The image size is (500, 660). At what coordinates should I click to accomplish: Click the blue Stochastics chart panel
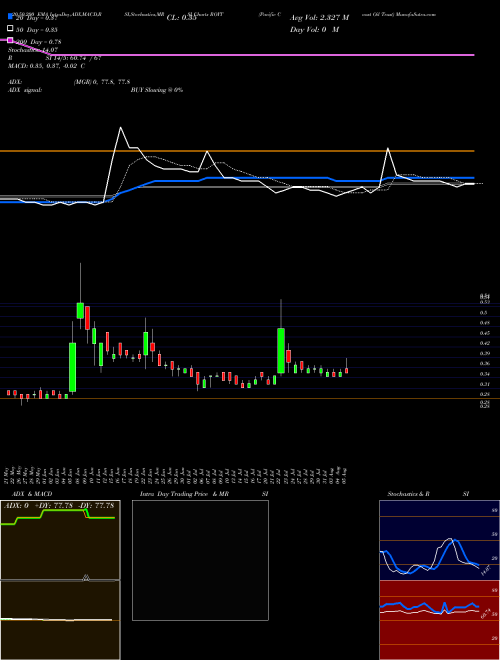[x=439, y=540]
